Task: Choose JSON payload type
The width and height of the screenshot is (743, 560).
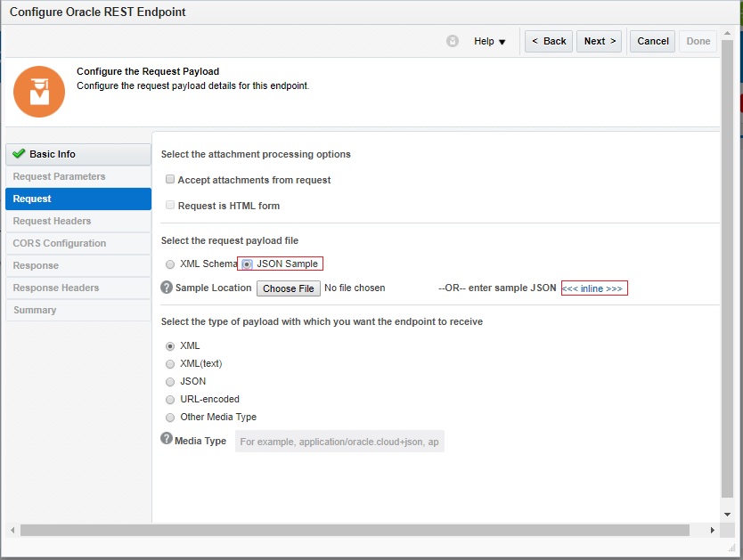Action: coord(170,382)
